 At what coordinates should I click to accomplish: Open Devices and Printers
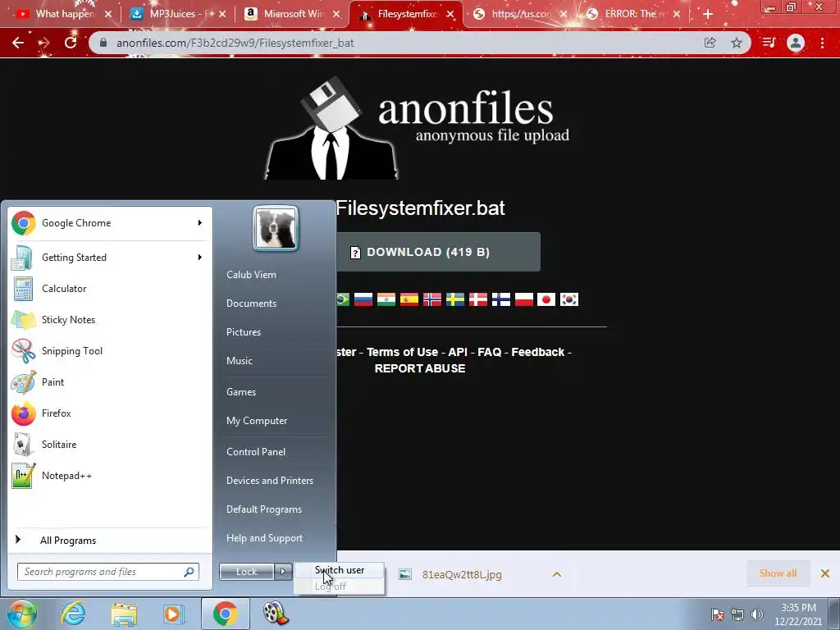tap(269, 481)
